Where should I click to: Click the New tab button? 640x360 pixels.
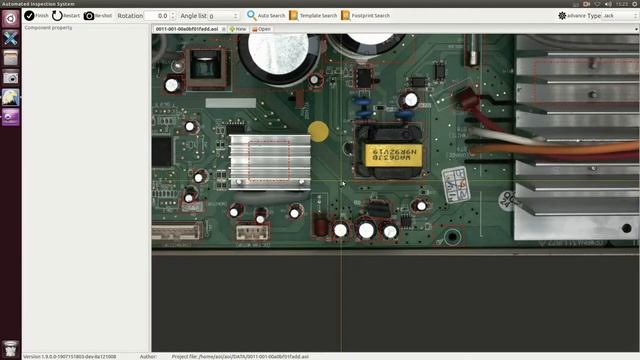point(238,29)
